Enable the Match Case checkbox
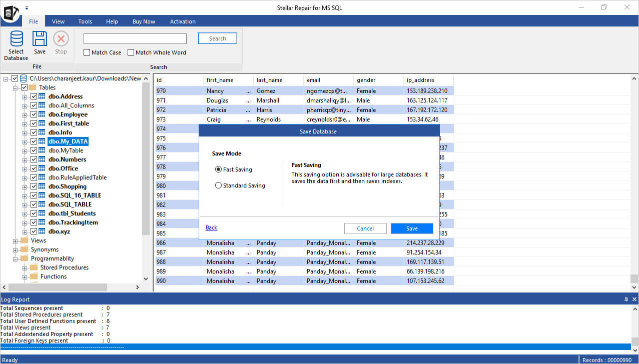 (x=87, y=52)
